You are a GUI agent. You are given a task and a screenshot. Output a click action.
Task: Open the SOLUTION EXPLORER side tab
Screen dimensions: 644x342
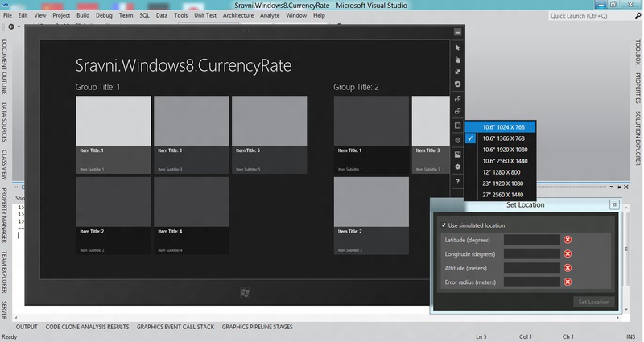(x=638, y=138)
